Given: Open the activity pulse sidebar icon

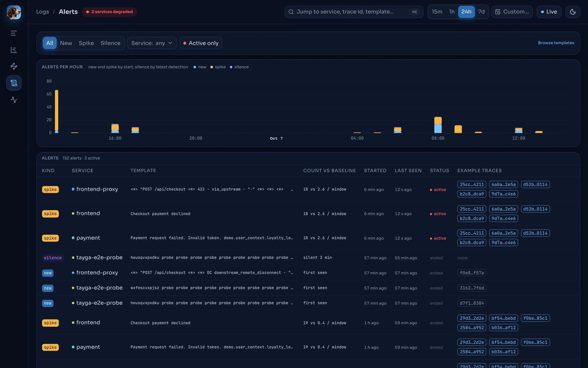Looking at the screenshot, I should pyautogui.click(x=14, y=100).
